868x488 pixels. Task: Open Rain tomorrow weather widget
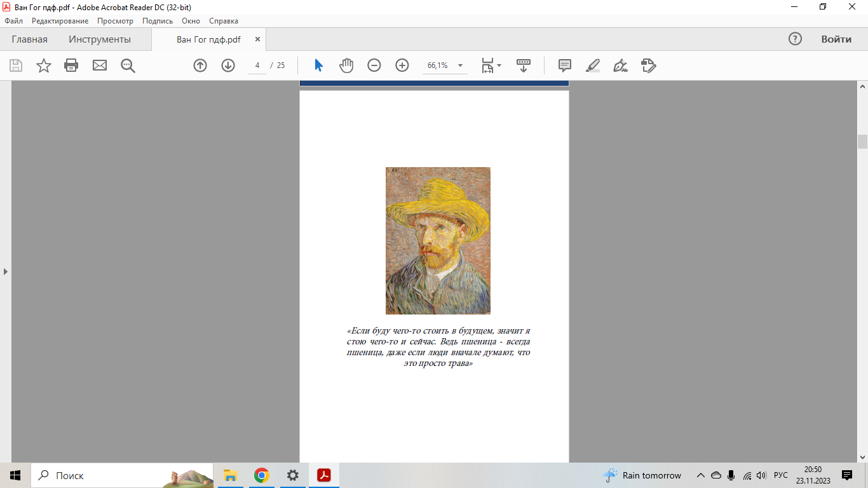642,475
